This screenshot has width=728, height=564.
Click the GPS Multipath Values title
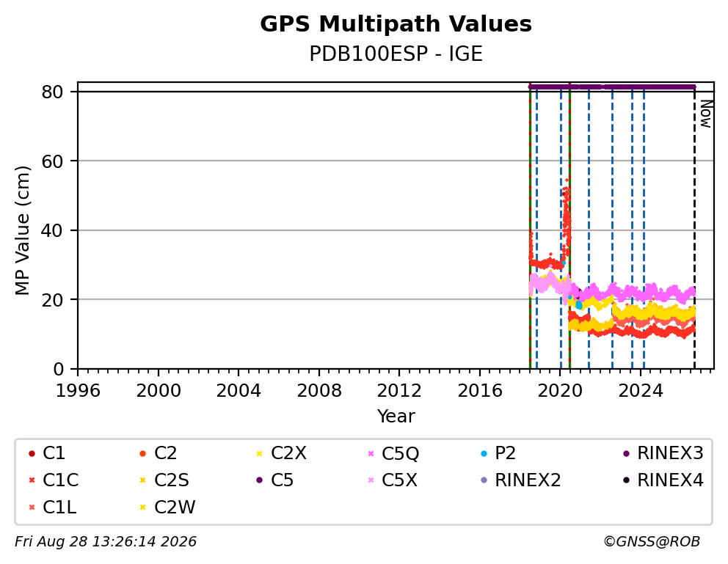[x=396, y=24]
